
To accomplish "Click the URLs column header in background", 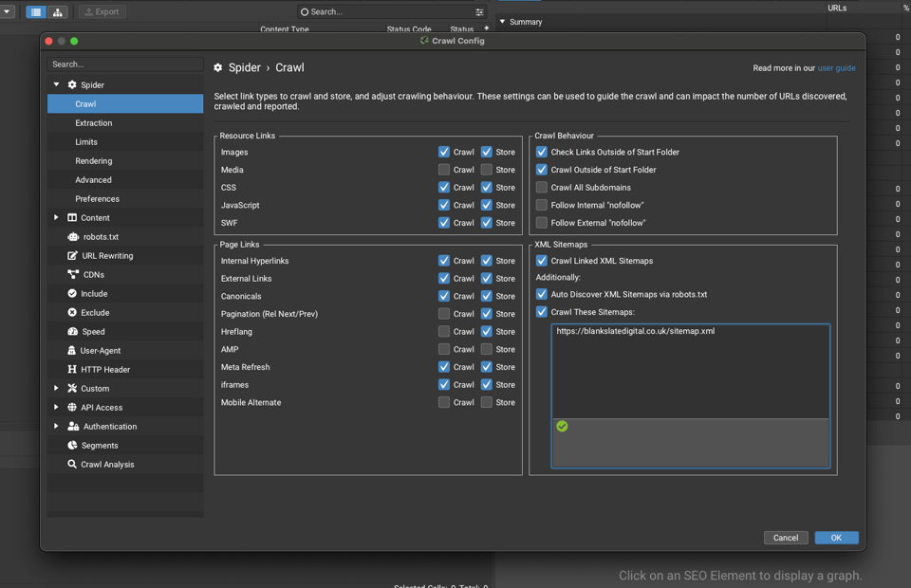I will 837,9.
